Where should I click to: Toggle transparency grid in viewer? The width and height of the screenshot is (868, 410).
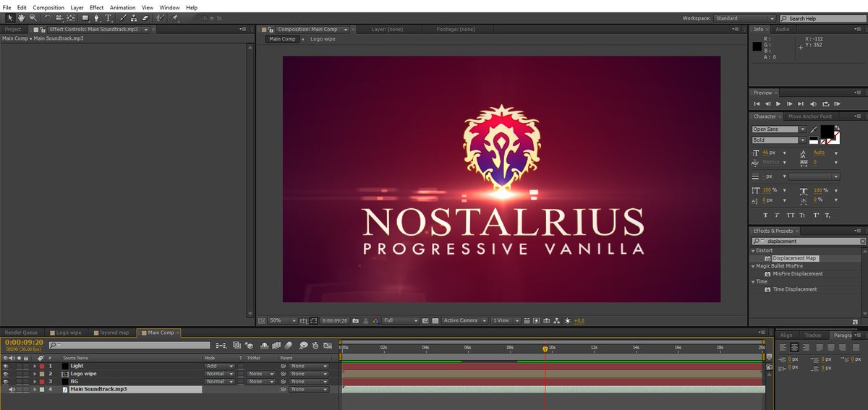click(435, 320)
